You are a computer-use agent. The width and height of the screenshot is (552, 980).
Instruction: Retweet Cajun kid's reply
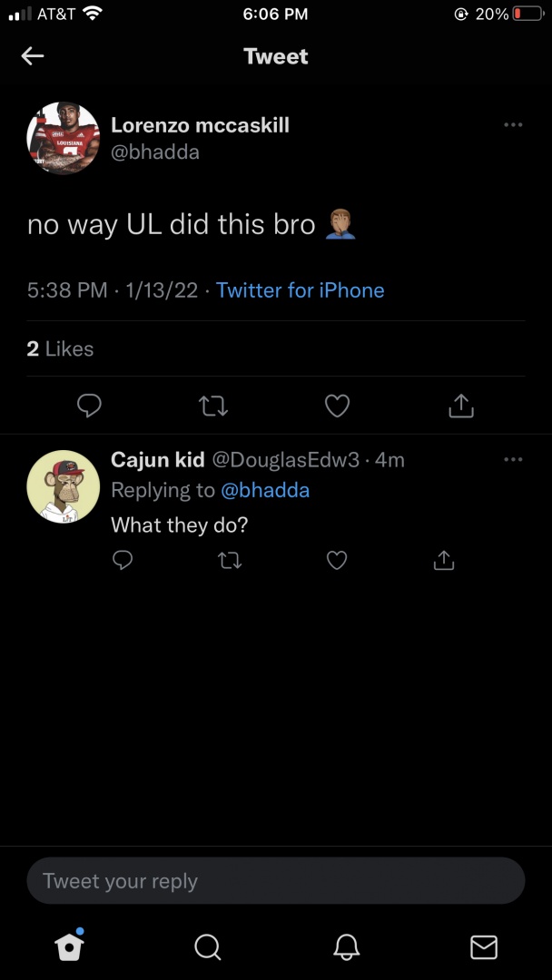(230, 561)
